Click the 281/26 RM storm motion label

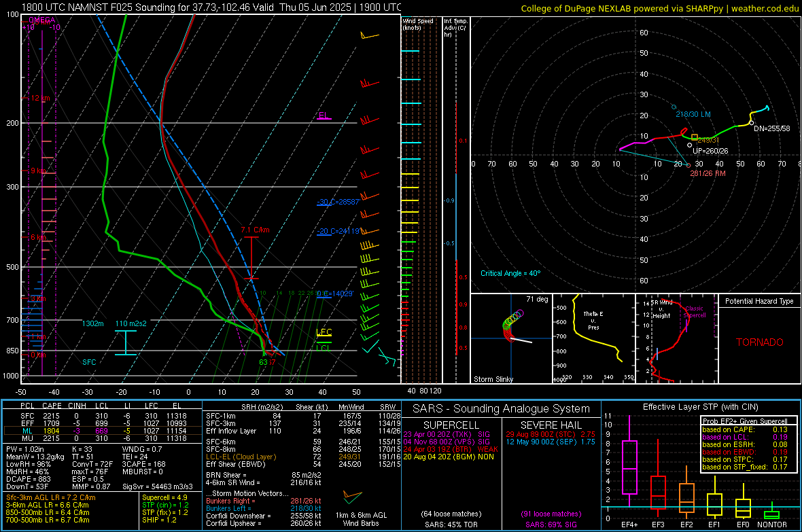(x=708, y=173)
